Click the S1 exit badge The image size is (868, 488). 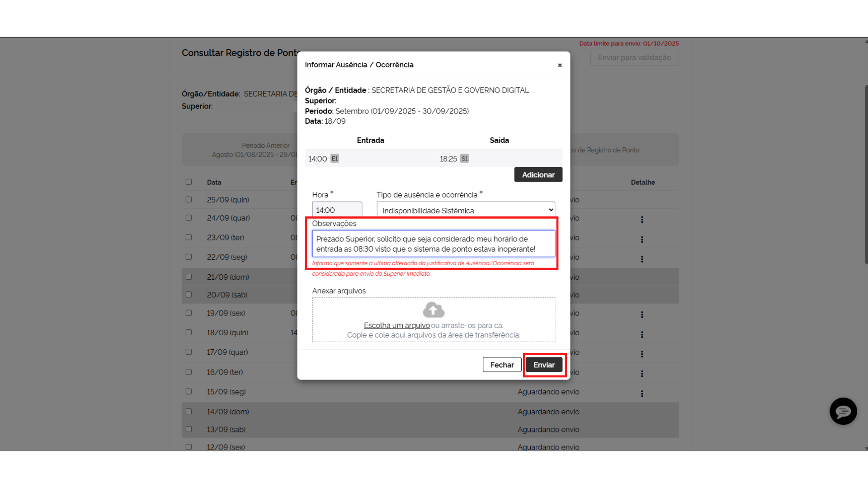pyautogui.click(x=464, y=159)
